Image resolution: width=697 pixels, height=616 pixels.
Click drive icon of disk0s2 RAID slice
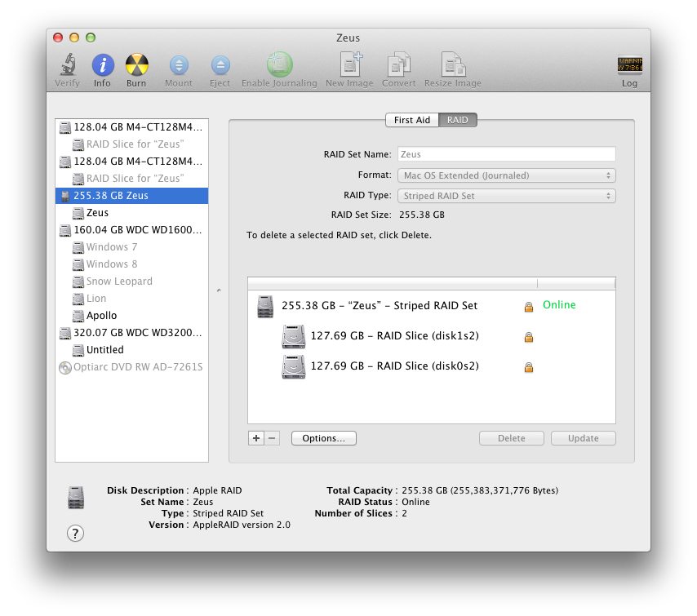[x=293, y=366]
